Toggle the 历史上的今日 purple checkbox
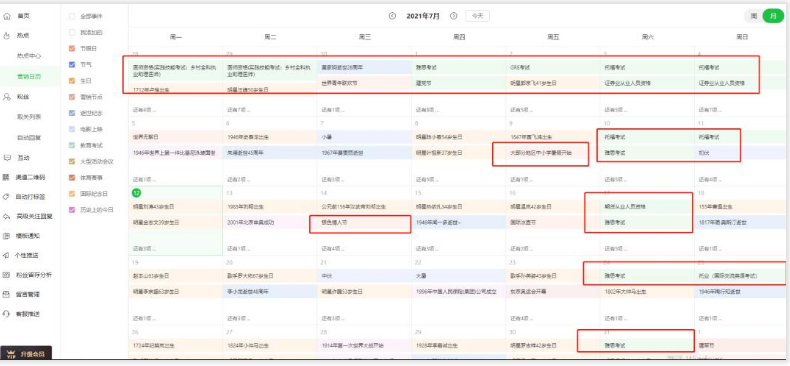This screenshot has width=790, height=366. pos(72,210)
